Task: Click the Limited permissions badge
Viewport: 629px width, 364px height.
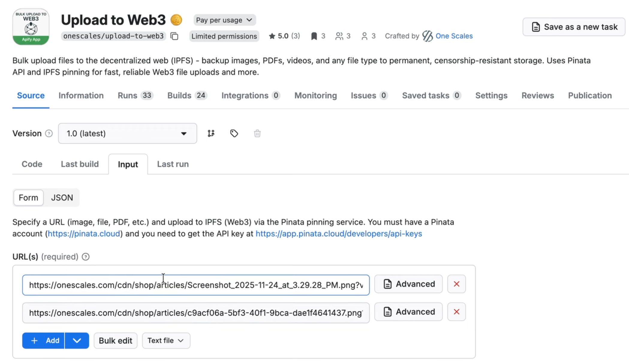Action: point(224,36)
